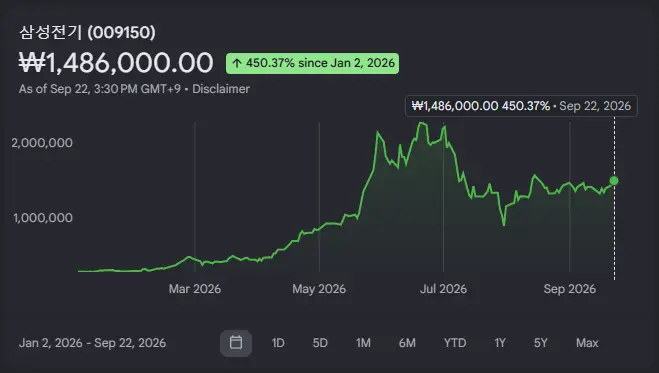Select the 1Y time range
Image resolution: width=659 pixels, height=373 pixels.
pos(500,343)
